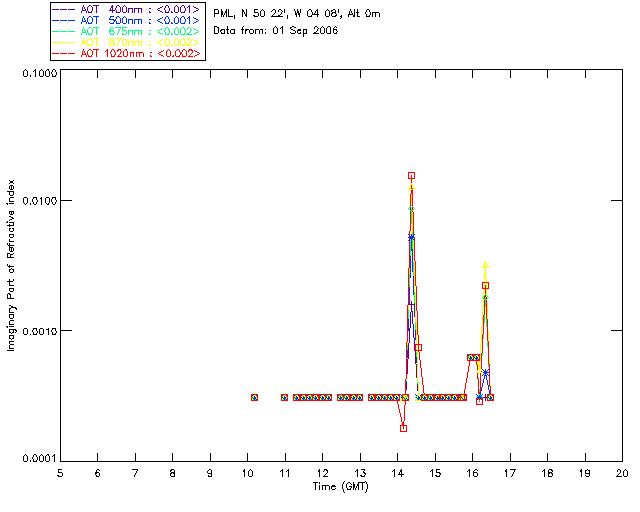This screenshot has width=640, height=512.
Task: Click the 'Time (GMT)' axis title
Action: click(341, 487)
